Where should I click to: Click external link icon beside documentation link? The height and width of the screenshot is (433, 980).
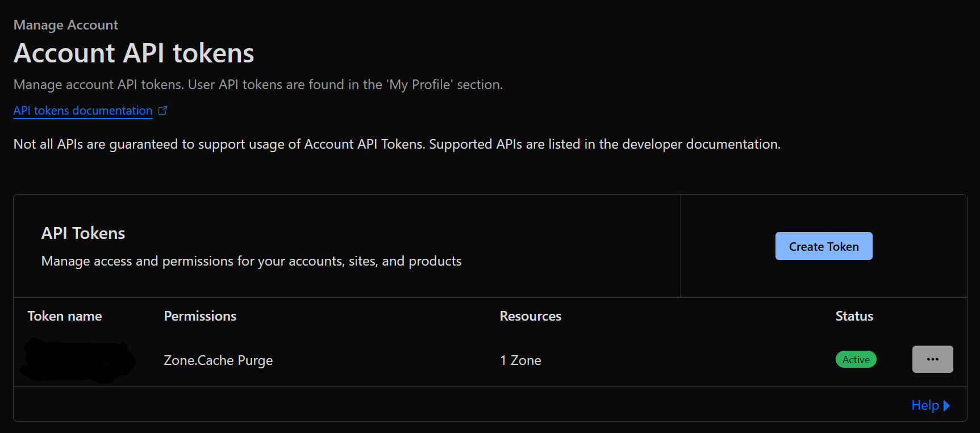163,111
